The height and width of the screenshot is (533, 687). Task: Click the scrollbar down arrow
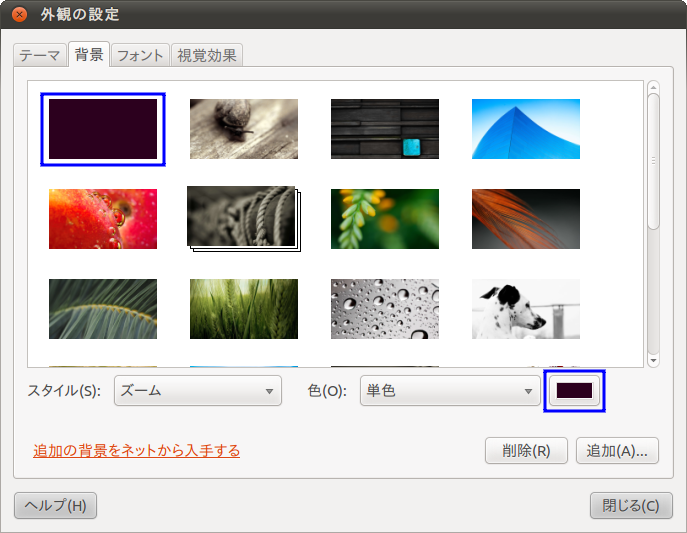pyautogui.click(x=653, y=361)
